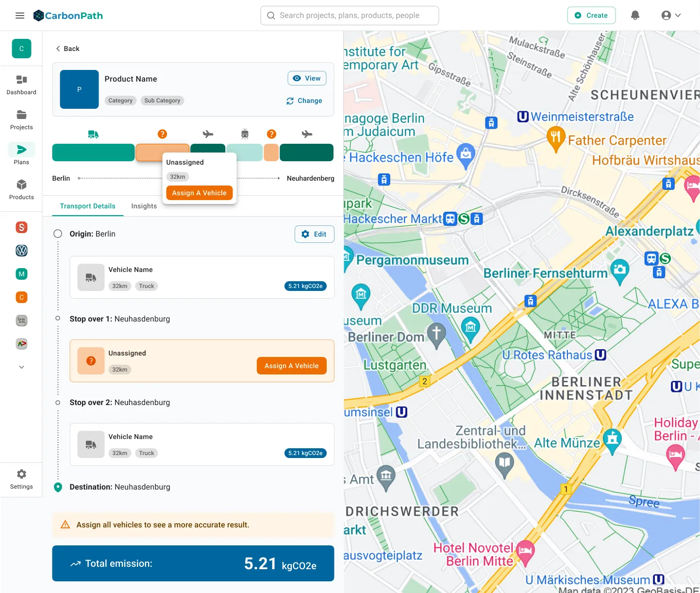The width and height of the screenshot is (700, 593).
Task: View the product details
Action: 307,78
